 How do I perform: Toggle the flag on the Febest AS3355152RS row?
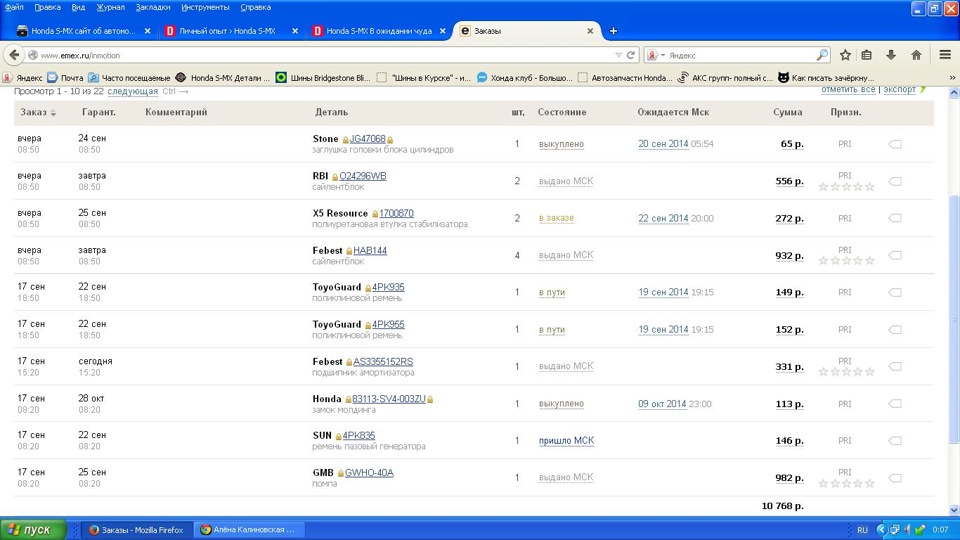(895, 367)
